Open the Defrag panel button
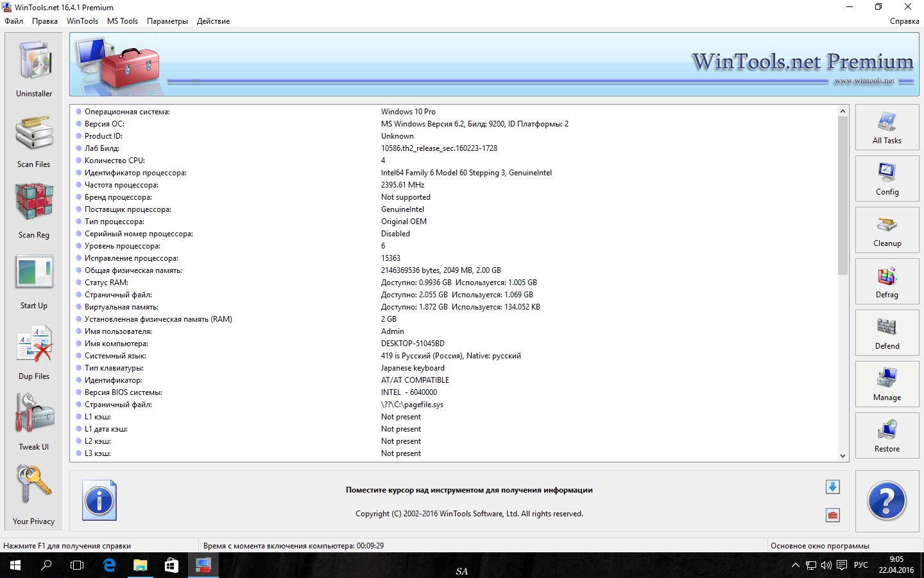This screenshot has width=924, height=578. [x=887, y=282]
